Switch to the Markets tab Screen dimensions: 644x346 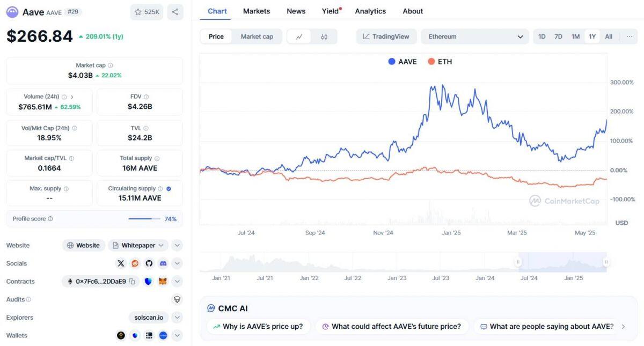point(257,11)
